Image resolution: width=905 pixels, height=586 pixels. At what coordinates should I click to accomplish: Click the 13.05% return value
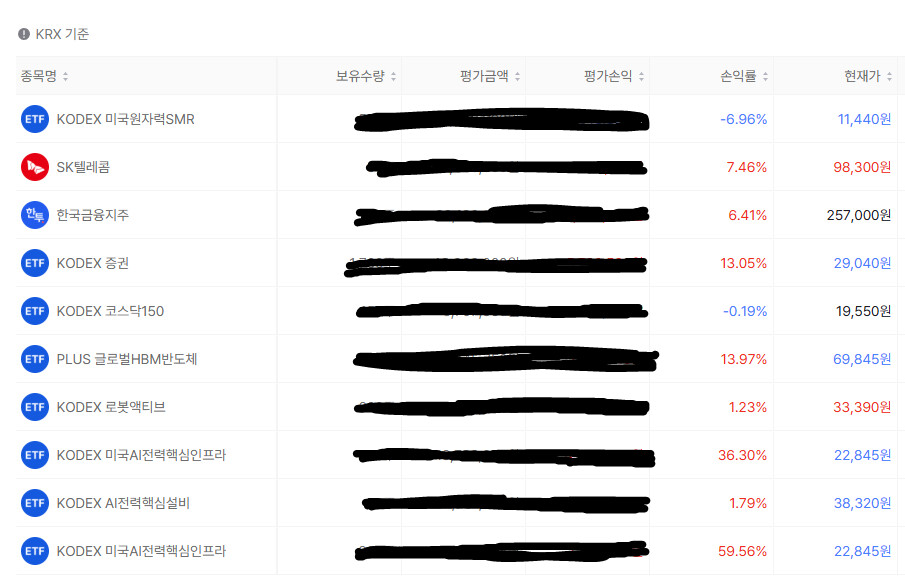pyautogui.click(x=743, y=263)
